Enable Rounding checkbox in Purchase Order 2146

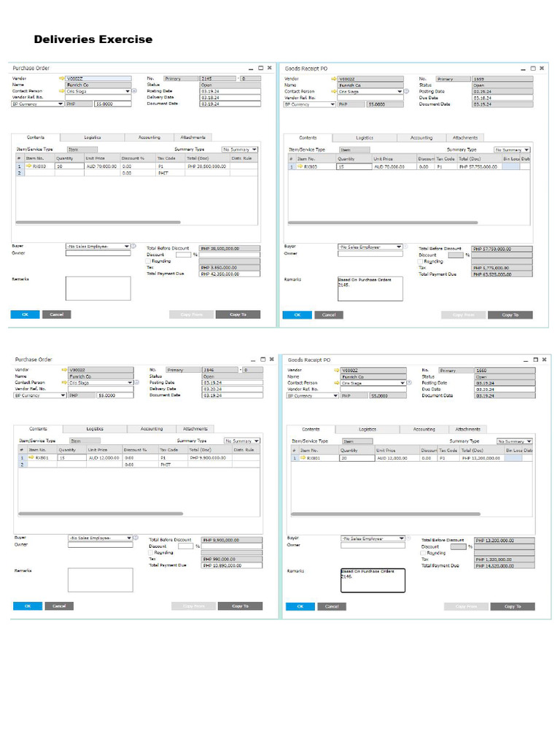click(x=151, y=553)
